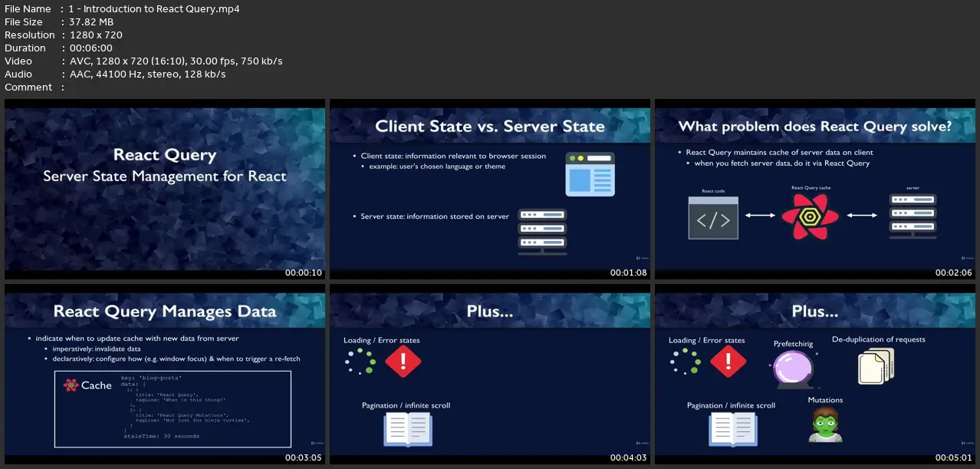Click the red error icon in the 00:05:01 frame
This screenshot has height=469, width=980.
tap(728, 362)
